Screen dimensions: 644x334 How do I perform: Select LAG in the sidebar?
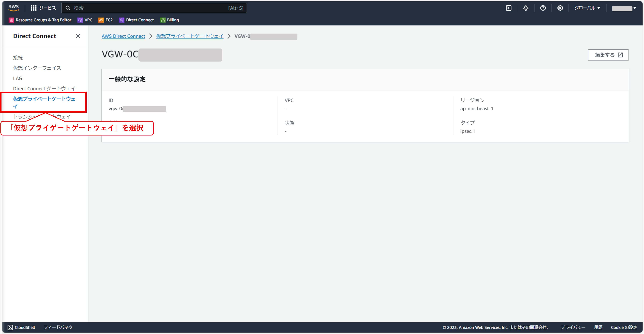click(18, 78)
